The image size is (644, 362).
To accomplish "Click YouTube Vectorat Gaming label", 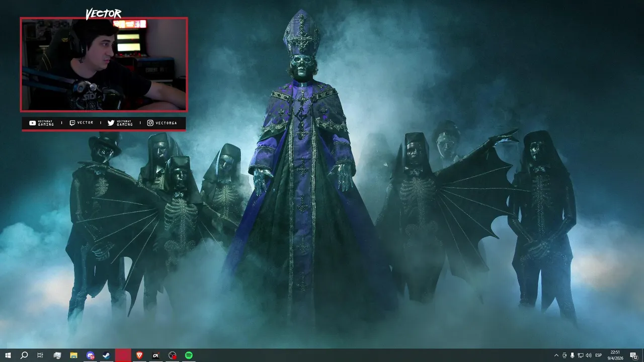I will click(x=42, y=123).
